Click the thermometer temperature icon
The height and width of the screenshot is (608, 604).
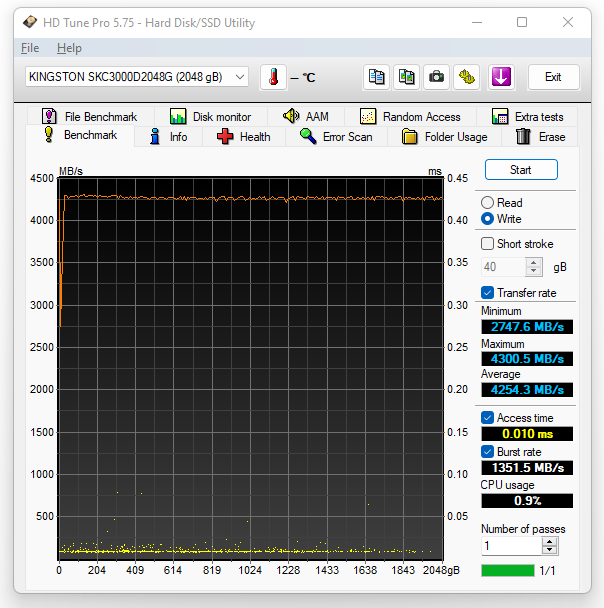tap(273, 77)
